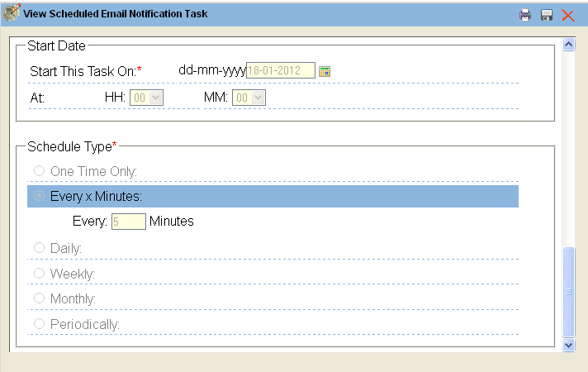
Task: Click the print icon in title bar
Action: [525, 15]
